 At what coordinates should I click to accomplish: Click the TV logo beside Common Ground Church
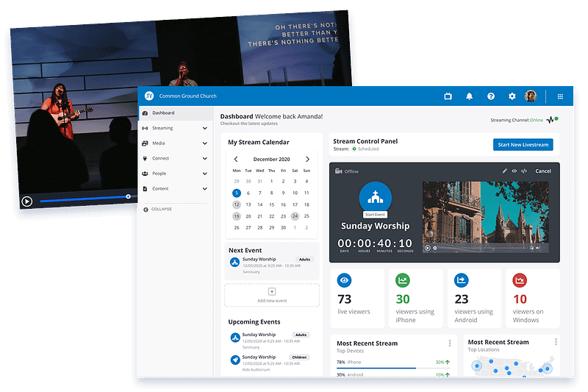click(149, 96)
